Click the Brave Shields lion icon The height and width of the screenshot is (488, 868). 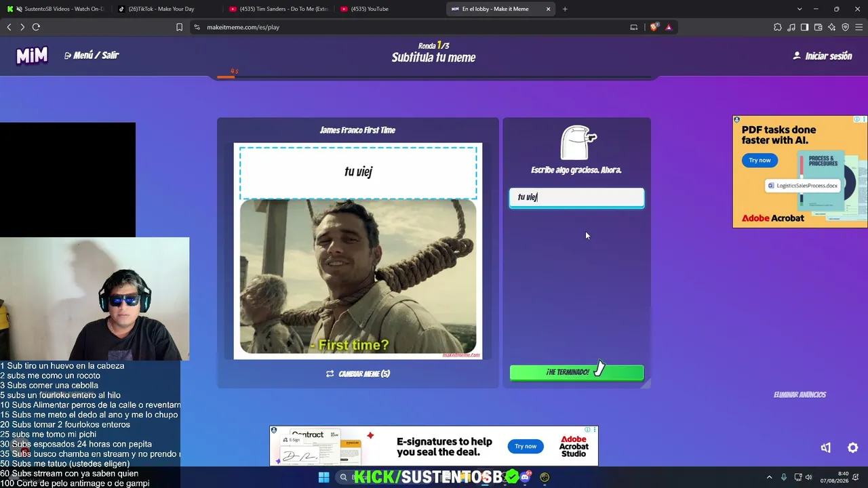click(x=654, y=27)
